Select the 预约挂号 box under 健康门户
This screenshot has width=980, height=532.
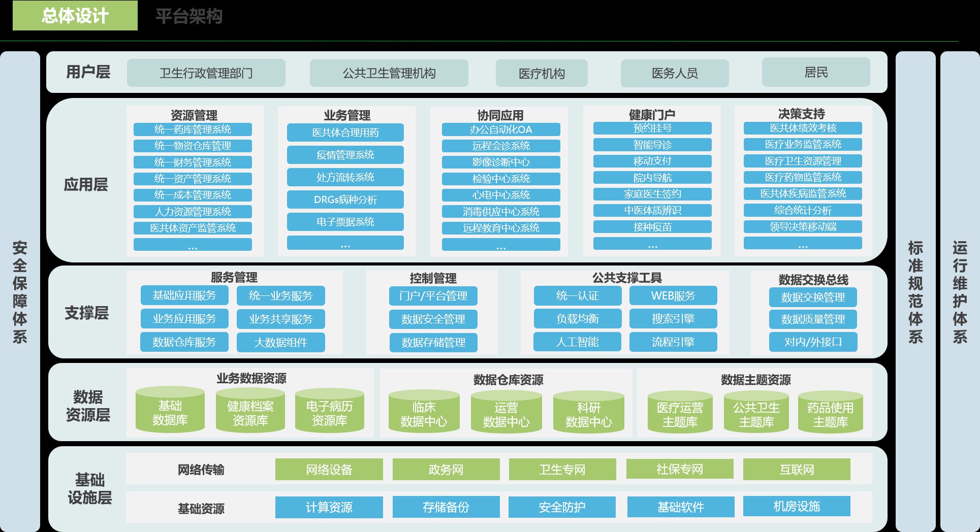point(652,128)
